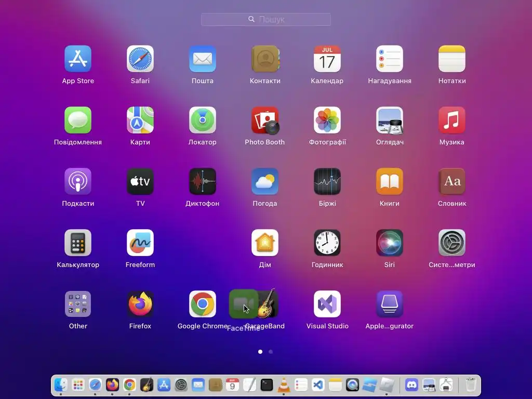Open Оглядач in the Launchpad grid

tap(390, 120)
